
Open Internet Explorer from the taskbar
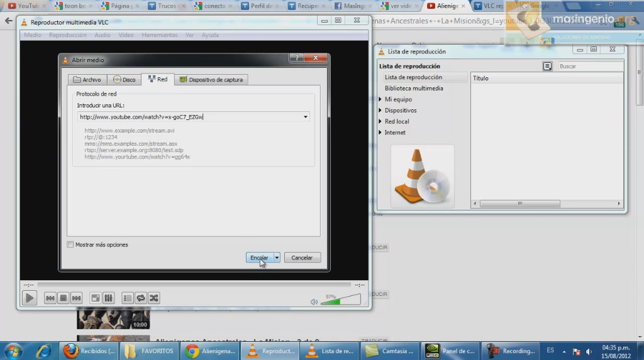point(43,351)
